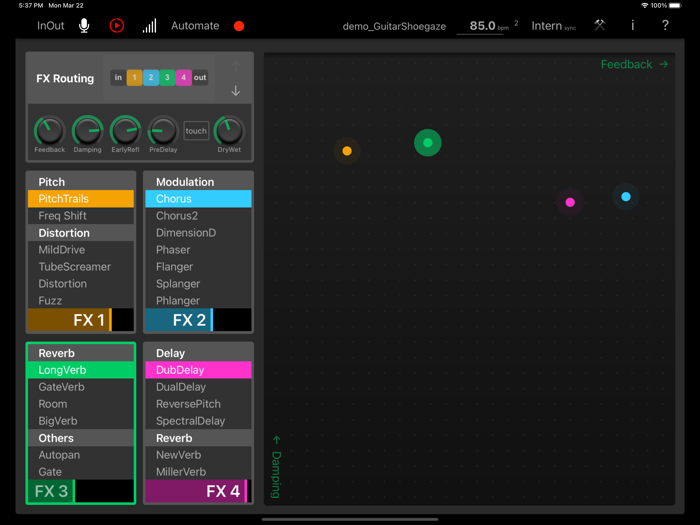The image size is (700, 525).
Task: Open preset name demo_GuitarShoegaze
Action: 394,26
